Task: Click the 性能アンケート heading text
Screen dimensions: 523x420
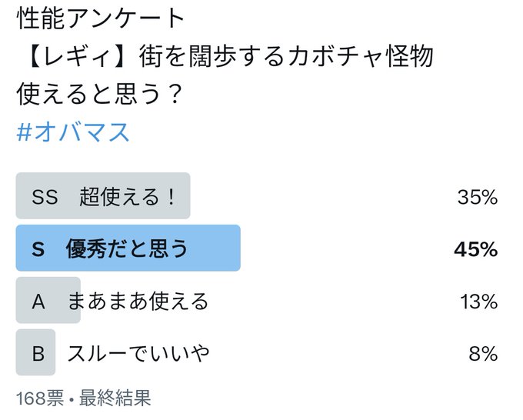Action: pyautogui.click(x=100, y=18)
